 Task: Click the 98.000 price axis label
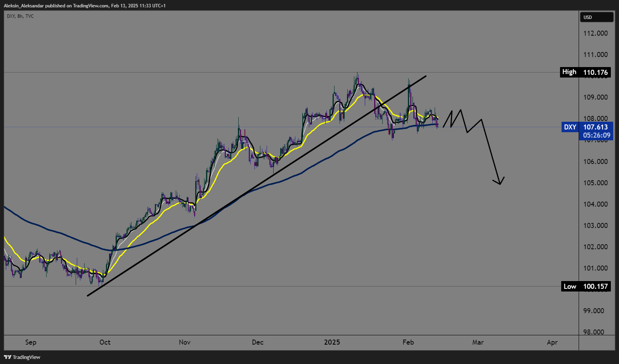[x=594, y=332]
